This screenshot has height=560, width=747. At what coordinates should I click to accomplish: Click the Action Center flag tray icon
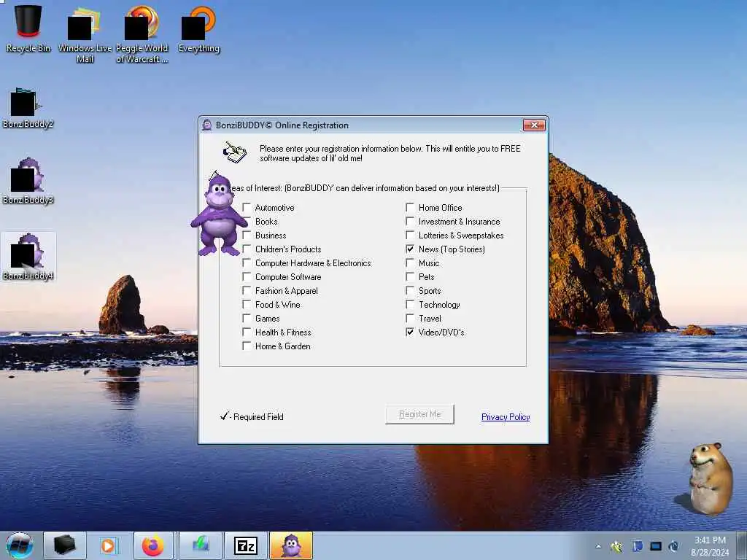pyautogui.click(x=638, y=546)
